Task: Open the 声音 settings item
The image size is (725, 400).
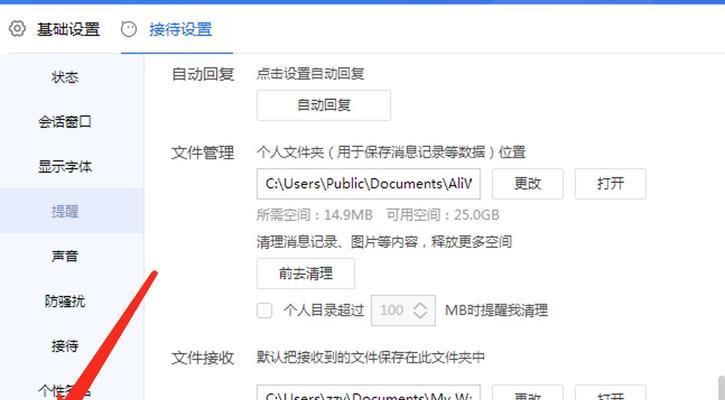Action: [x=65, y=256]
